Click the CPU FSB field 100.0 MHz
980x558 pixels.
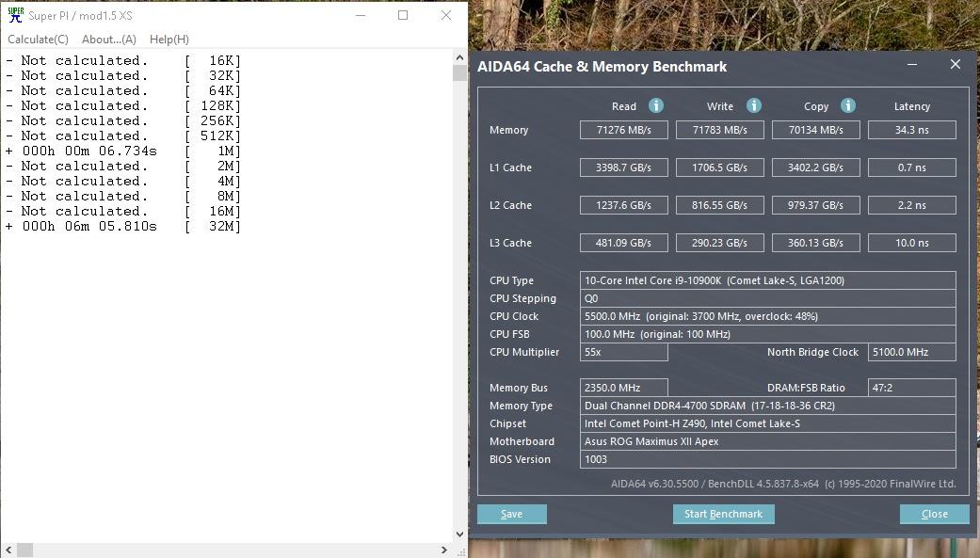(767, 334)
